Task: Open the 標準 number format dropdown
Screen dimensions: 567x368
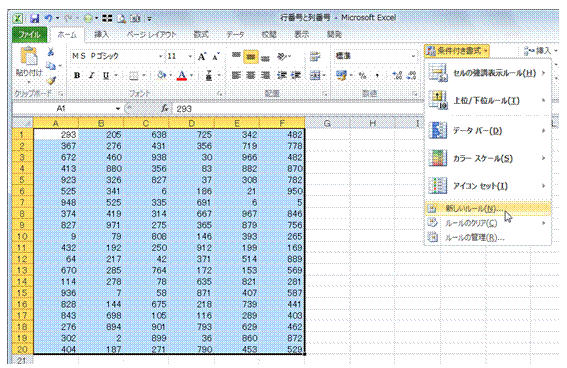Action: 413,56
